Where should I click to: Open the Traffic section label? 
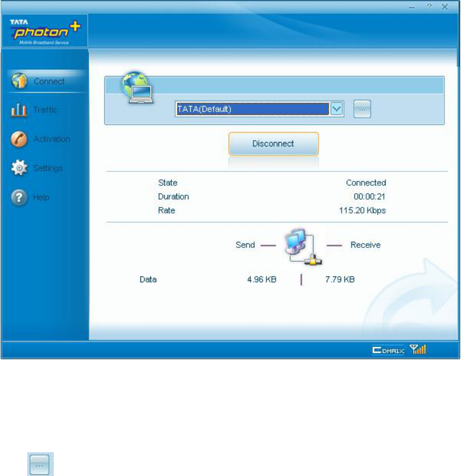coord(45,110)
